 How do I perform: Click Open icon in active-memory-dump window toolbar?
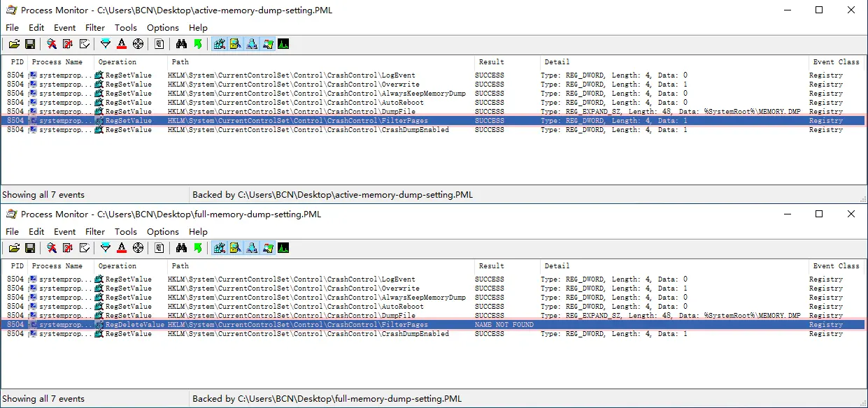click(14, 44)
